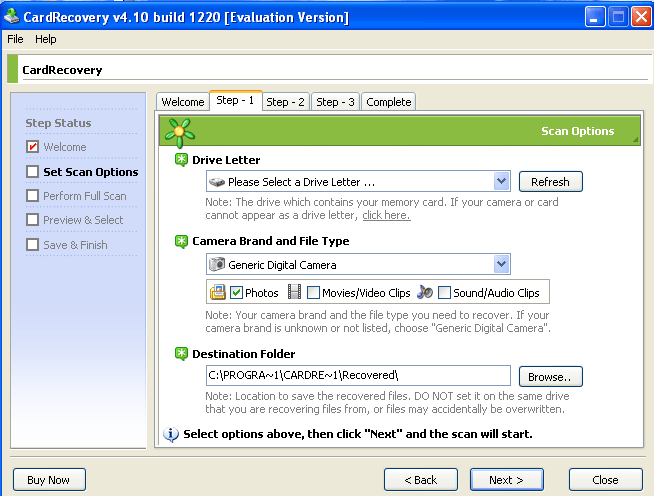Click the green flower icon in Scan Options header
Image resolution: width=654 pixels, height=496 pixels.
[x=180, y=133]
